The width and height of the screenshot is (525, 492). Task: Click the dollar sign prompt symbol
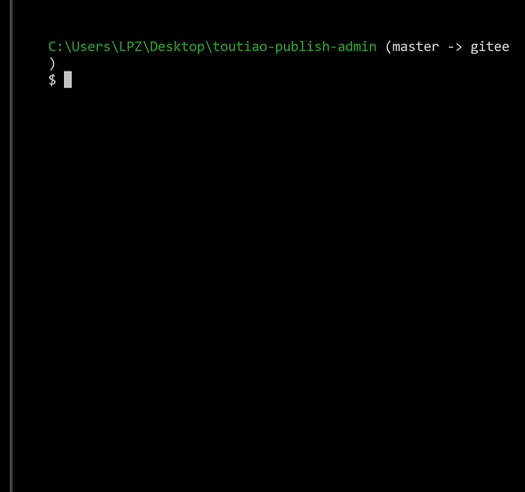(52, 80)
